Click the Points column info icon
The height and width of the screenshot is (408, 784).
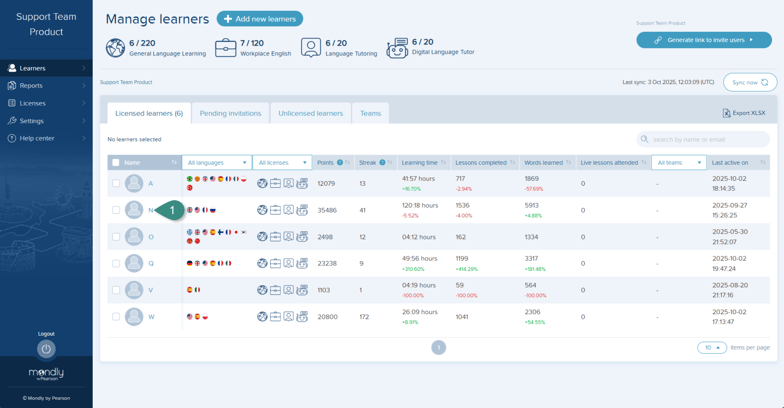(340, 162)
